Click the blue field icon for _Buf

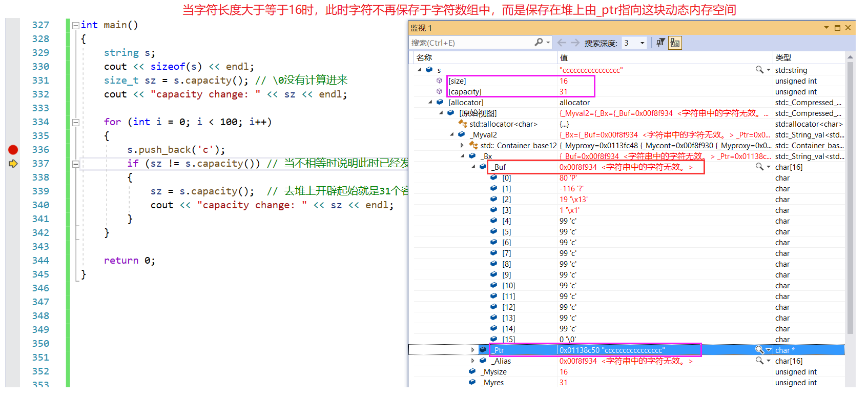[x=483, y=167]
